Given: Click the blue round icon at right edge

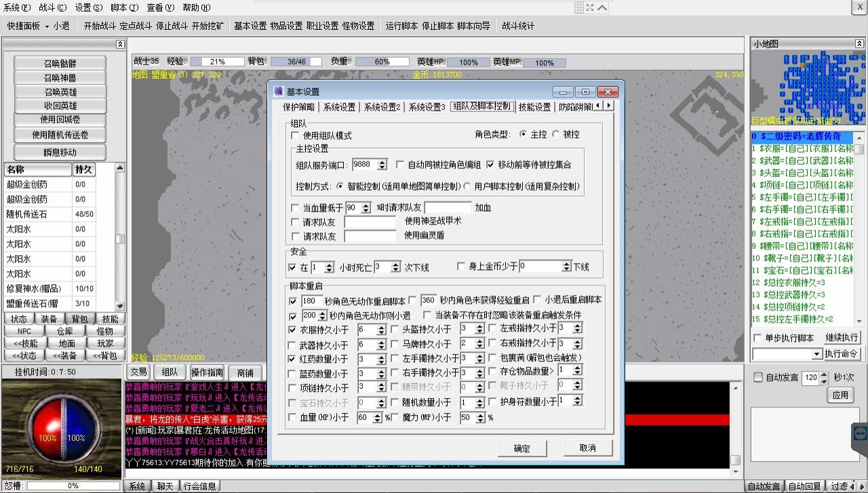Looking at the screenshot, I should pos(861,433).
